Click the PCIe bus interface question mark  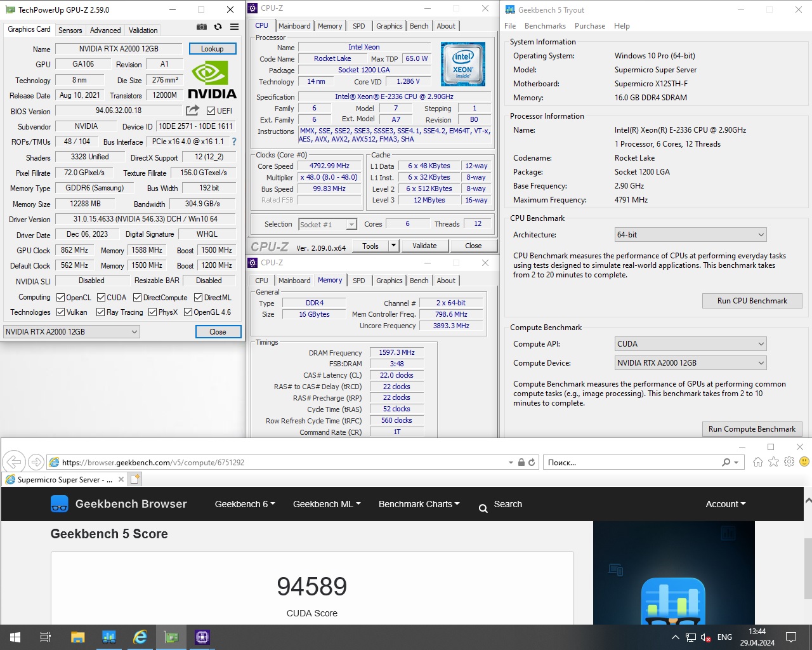234,142
